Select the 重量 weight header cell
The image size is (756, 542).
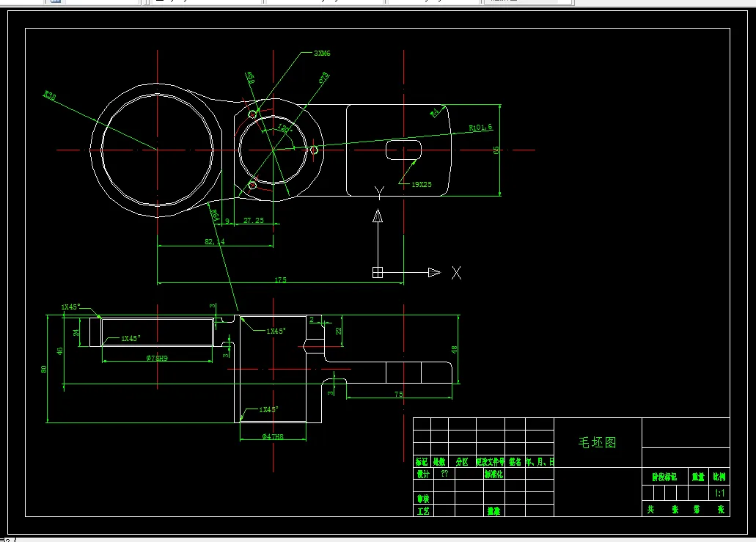pyautogui.click(x=698, y=477)
